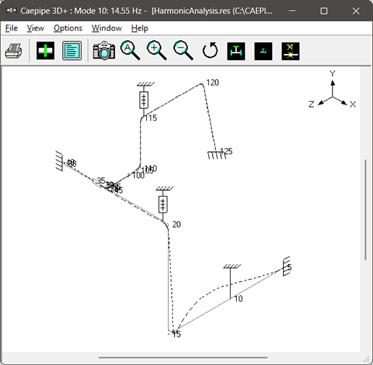Viewport: 373px width, 365px height.
Task: Click the horizontal scrollbar thumb
Action: (x=183, y=358)
